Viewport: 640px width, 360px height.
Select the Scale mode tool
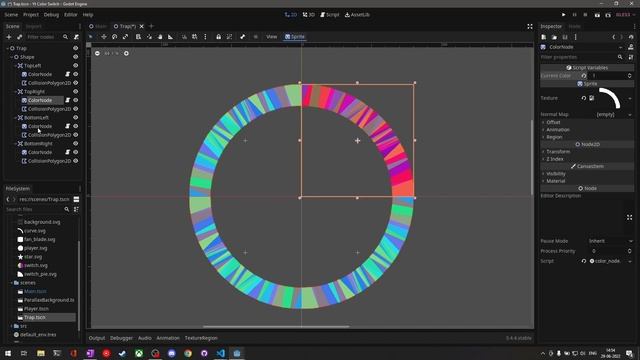tap(125, 37)
